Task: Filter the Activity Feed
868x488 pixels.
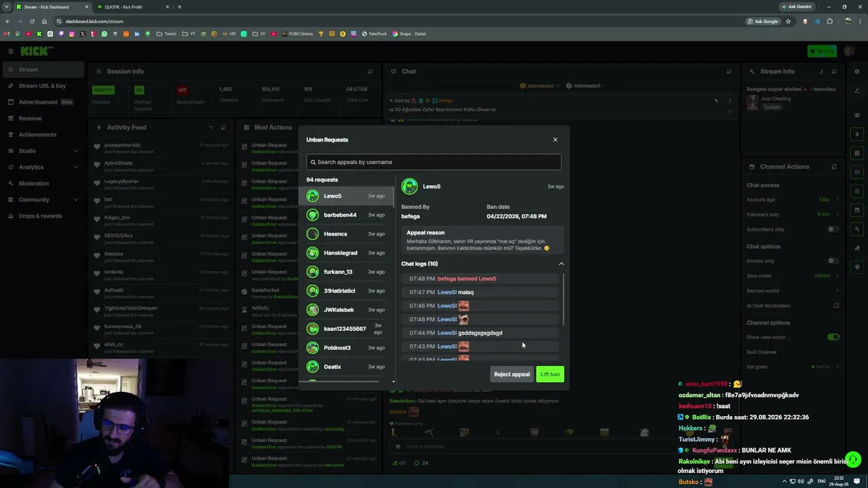Action: [x=211, y=127]
